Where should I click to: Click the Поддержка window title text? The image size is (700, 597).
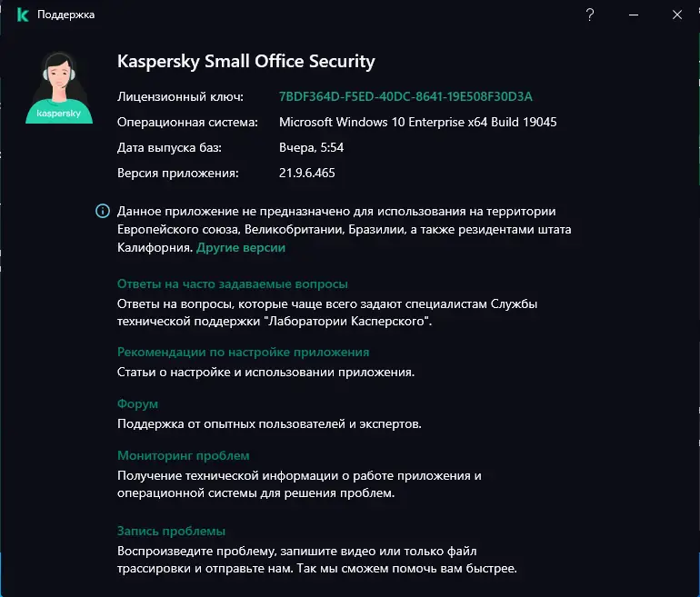pyautogui.click(x=66, y=15)
